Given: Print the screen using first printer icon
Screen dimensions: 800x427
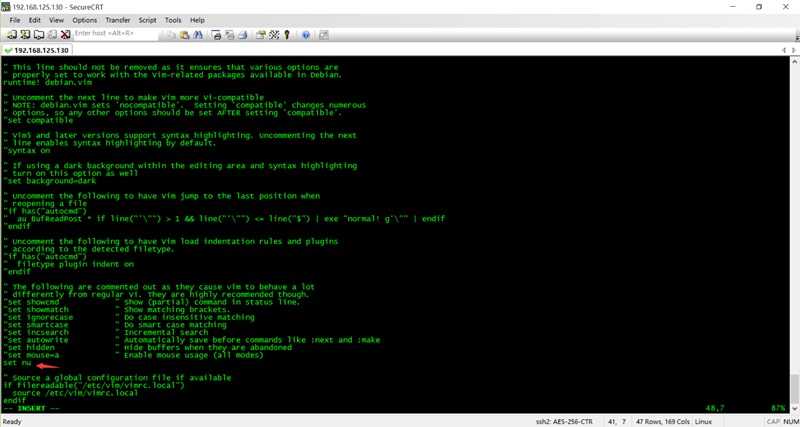Looking at the screenshot, I should (x=217, y=35).
